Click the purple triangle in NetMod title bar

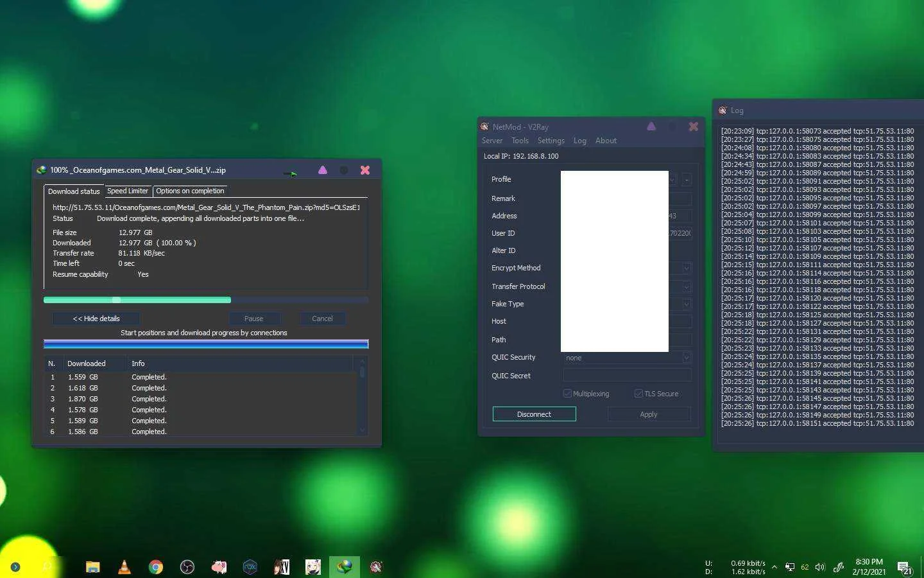[x=651, y=127]
